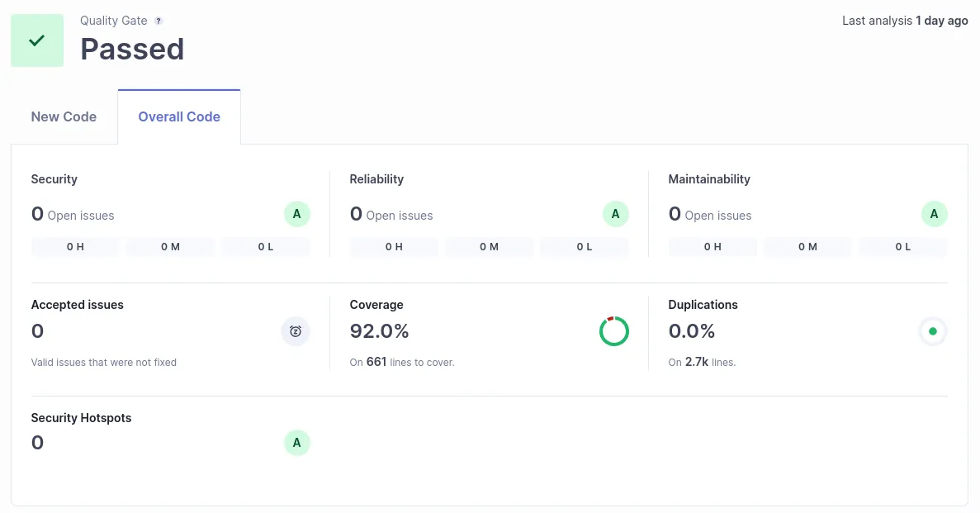
Task: Click the Quality Gate help question-mark icon
Action: 159,21
